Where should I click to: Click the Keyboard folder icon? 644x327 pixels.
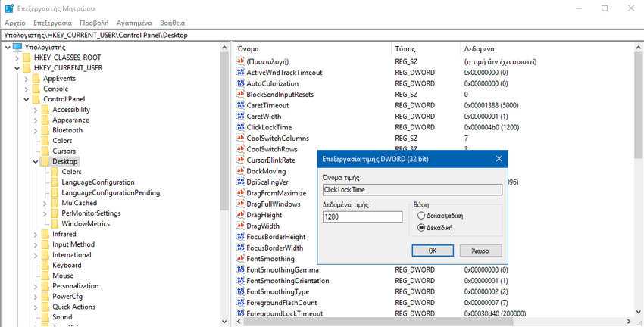[45, 266]
